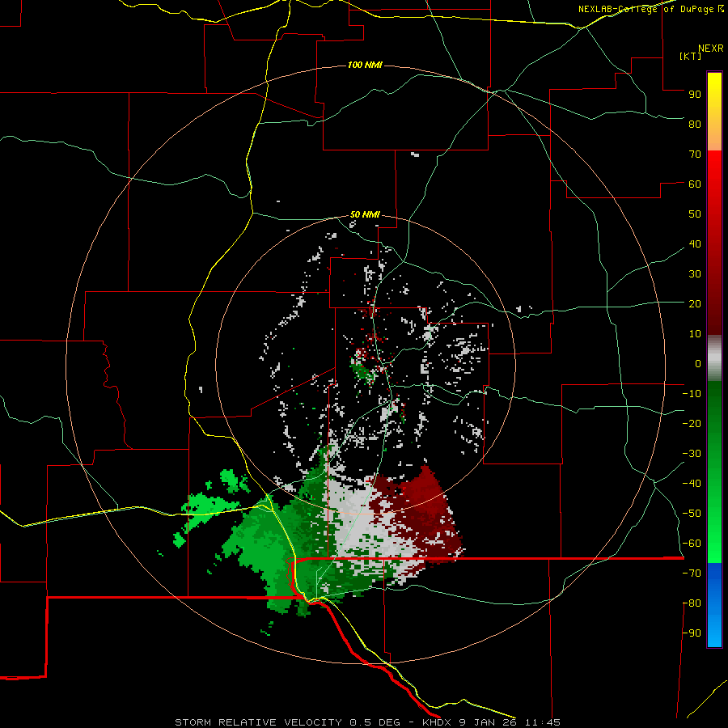Image resolution: width=728 pixels, height=728 pixels.
Task: Click the "100 NMI" range ring label
Action: point(365,65)
